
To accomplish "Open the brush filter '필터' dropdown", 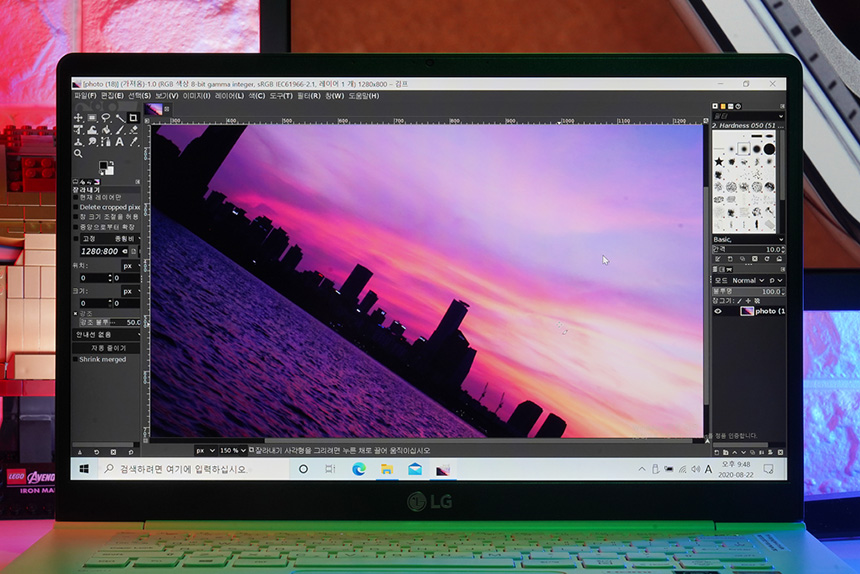I will pyautogui.click(x=748, y=116).
